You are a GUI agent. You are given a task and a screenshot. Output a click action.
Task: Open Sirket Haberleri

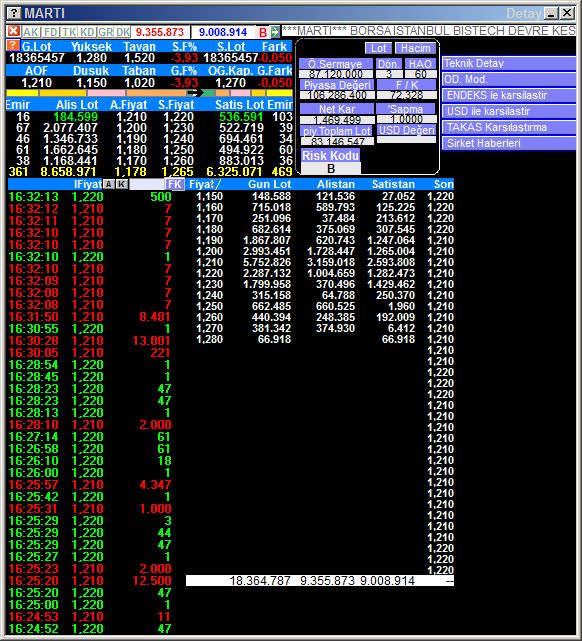pos(508,143)
